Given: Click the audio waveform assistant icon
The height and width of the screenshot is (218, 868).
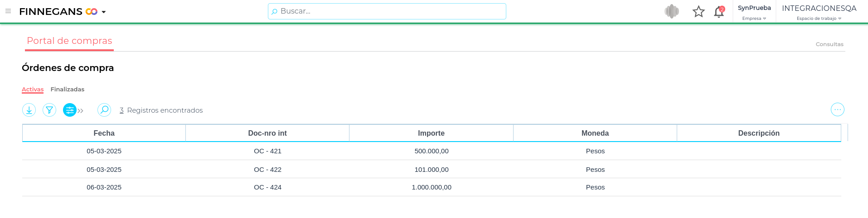Looking at the screenshot, I should coord(672,11).
